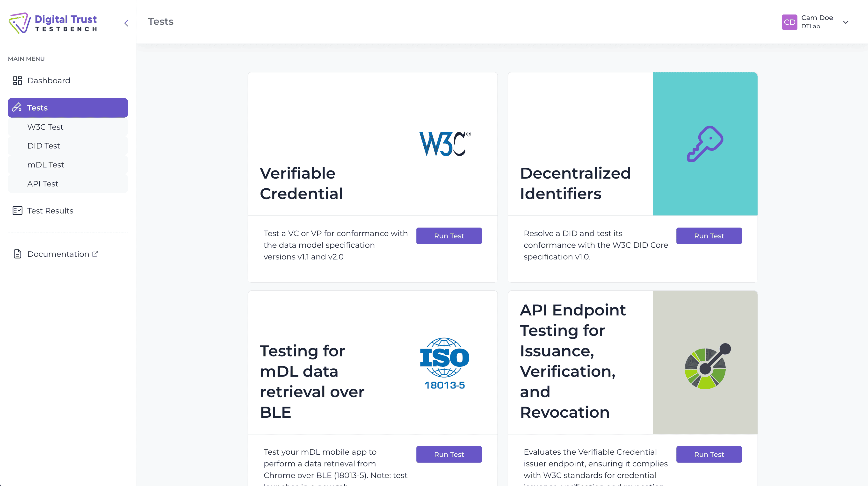Open the Cam Doe account dropdown

(846, 22)
